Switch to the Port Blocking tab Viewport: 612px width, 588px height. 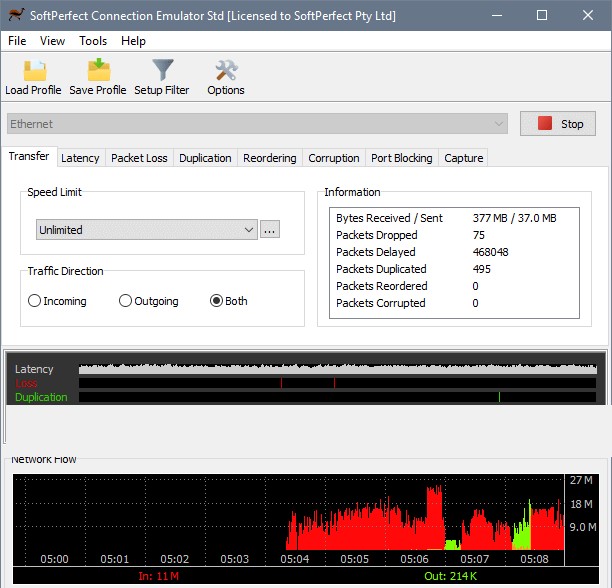[402, 158]
